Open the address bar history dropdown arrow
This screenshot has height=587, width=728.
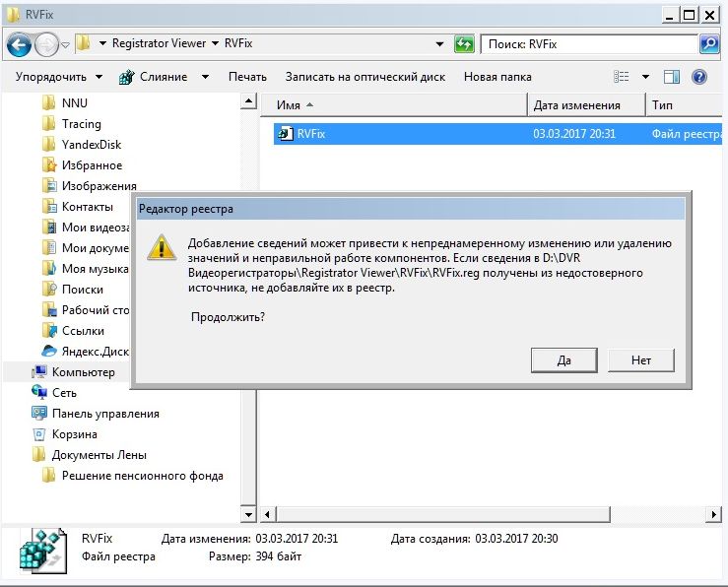pos(440,44)
